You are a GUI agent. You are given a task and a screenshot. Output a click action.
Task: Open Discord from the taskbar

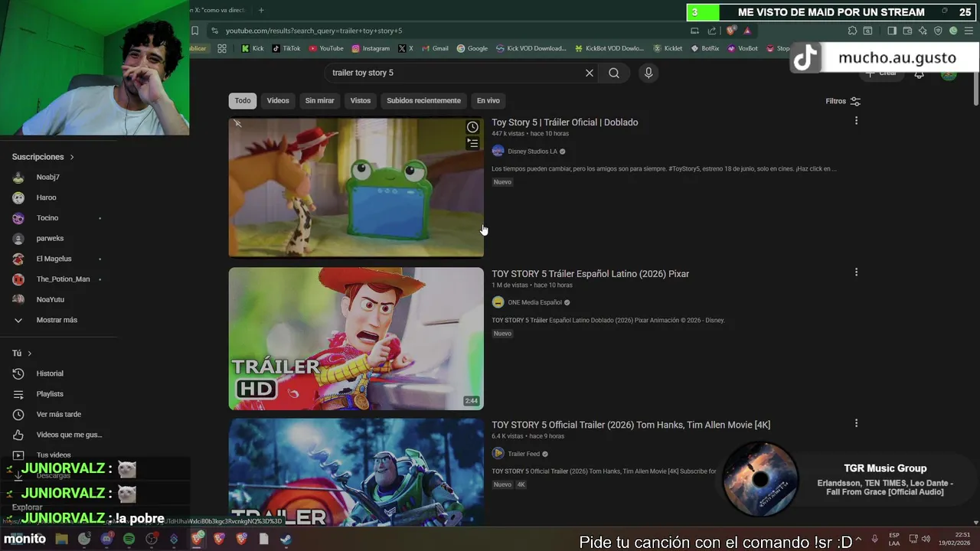click(x=106, y=539)
